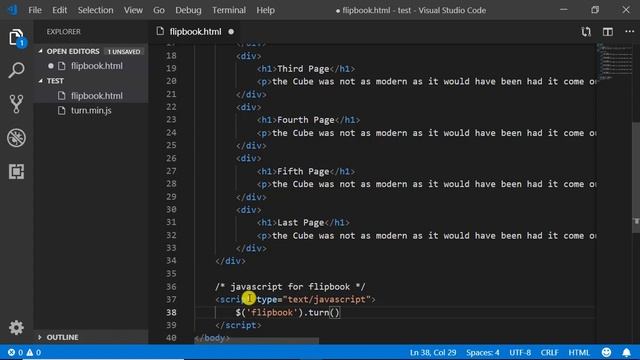Screen dimensions: 640x360
Task: Open the Search view icon
Action: [x=16, y=70]
